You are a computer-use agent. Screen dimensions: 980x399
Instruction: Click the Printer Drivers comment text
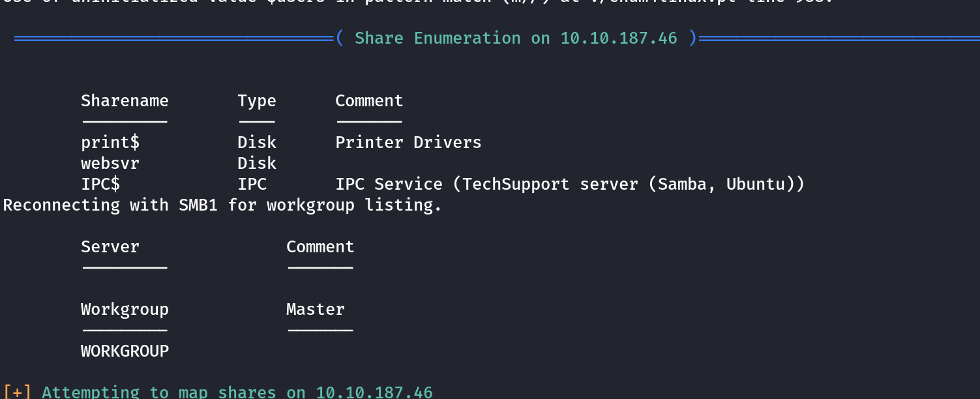(408, 143)
